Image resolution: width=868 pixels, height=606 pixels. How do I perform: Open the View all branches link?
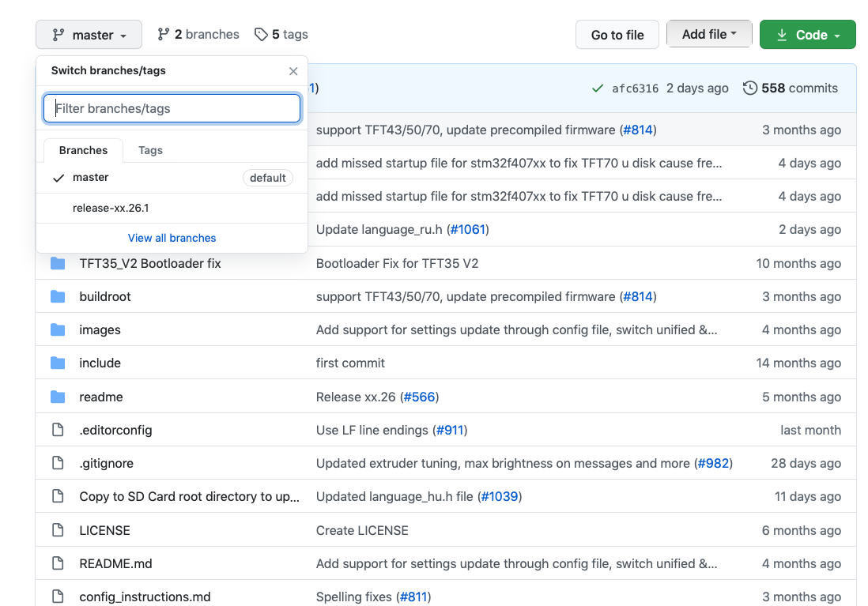pos(172,238)
